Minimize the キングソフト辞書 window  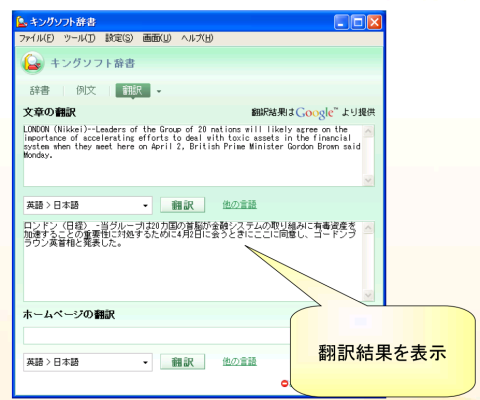click(341, 23)
